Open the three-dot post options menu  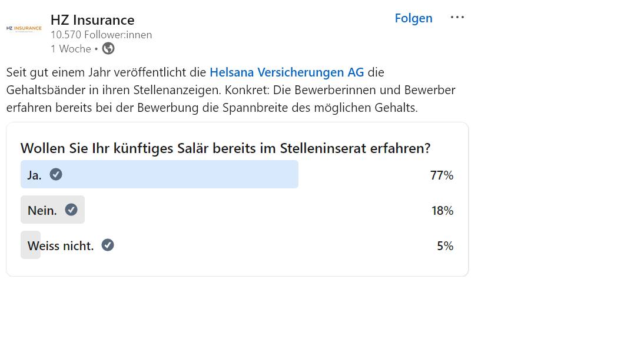457,18
